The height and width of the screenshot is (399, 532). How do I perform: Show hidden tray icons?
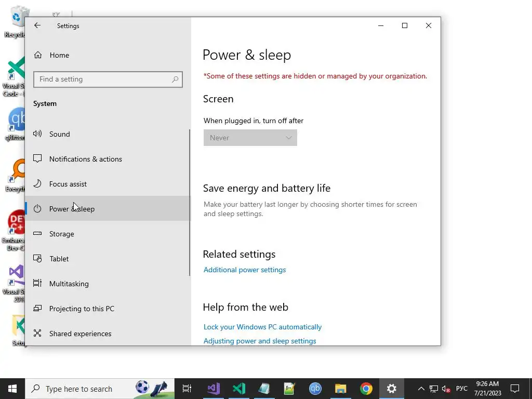point(421,389)
